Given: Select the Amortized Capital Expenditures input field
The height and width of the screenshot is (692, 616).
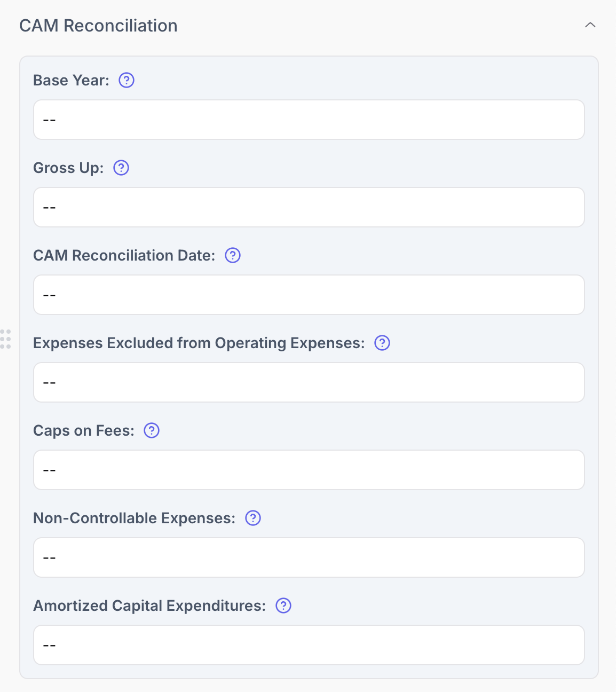Looking at the screenshot, I should [x=309, y=645].
